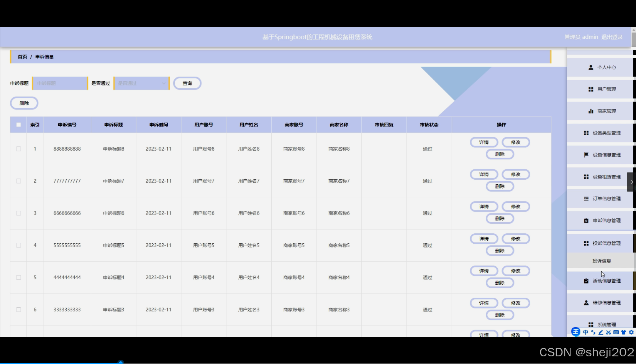This screenshot has width=636, height=364.
Task: Click the 申诉编号 column header
Action: [x=67, y=125]
